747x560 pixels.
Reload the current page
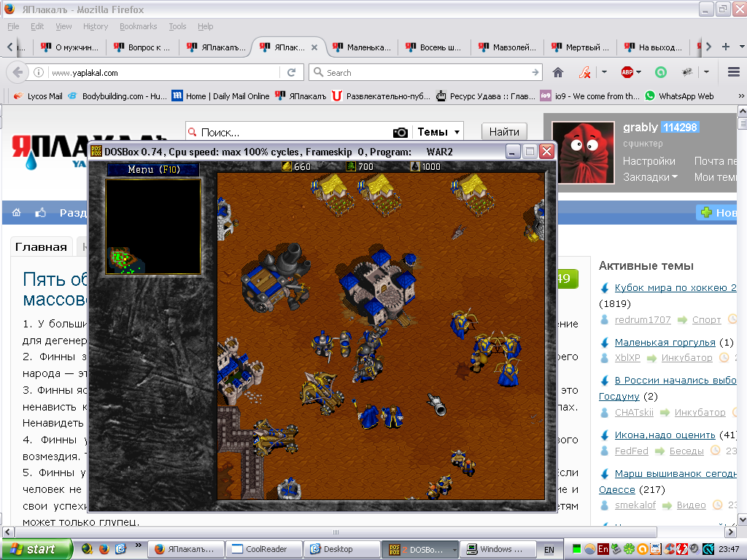click(292, 72)
